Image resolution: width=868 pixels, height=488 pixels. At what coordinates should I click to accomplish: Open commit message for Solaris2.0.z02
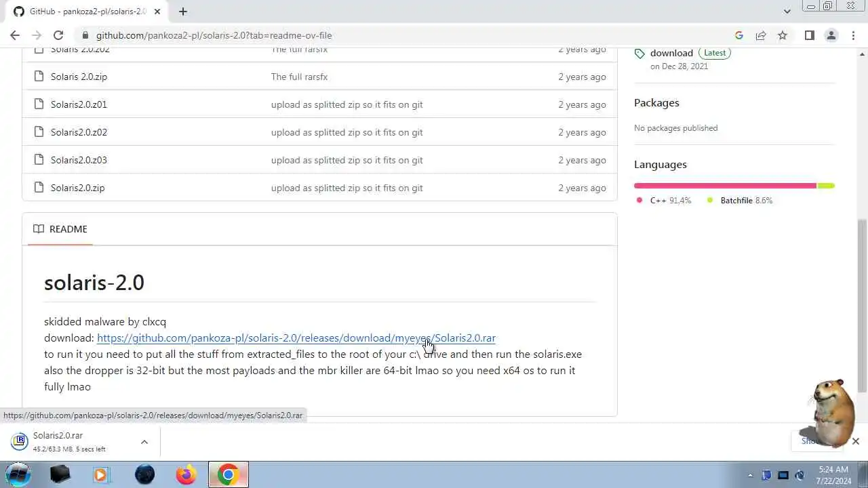(x=347, y=132)
